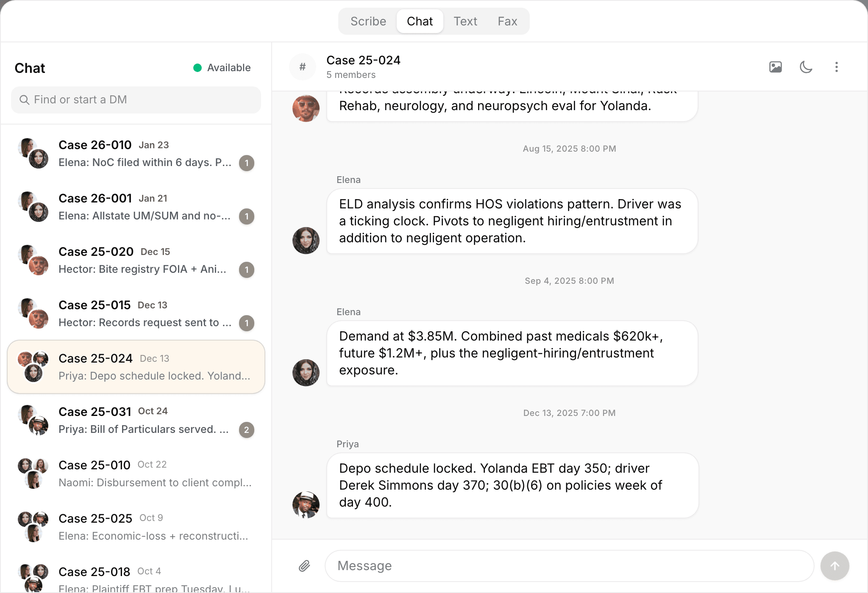This screenshot has height=593, width=868.
Task: Open the Case 25-025 conversation
Action: pos(136,527)
